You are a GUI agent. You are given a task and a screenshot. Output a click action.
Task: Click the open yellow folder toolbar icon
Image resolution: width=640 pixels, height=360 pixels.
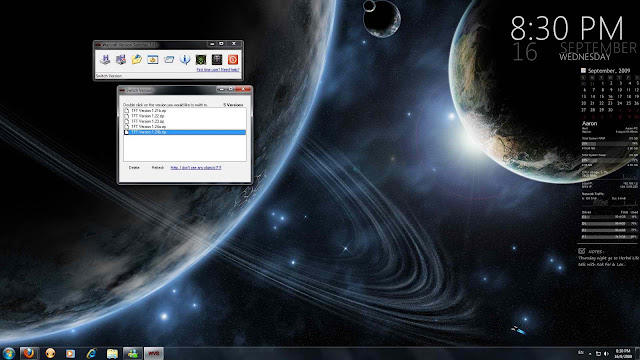click(137, 60)
